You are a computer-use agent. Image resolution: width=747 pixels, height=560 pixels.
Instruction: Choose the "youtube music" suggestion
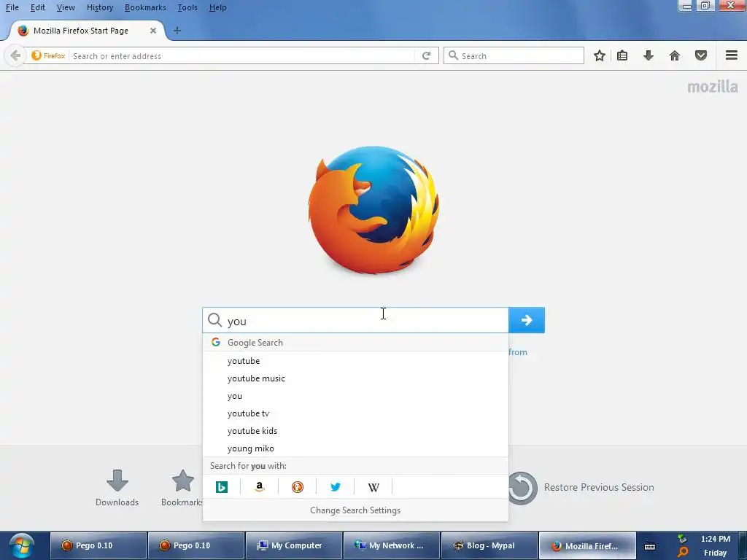(x=355, y=378)
